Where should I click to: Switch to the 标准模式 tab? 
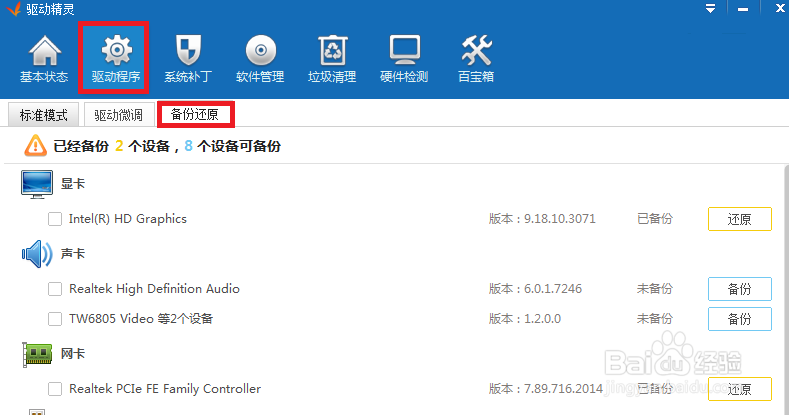coord(44,115)
